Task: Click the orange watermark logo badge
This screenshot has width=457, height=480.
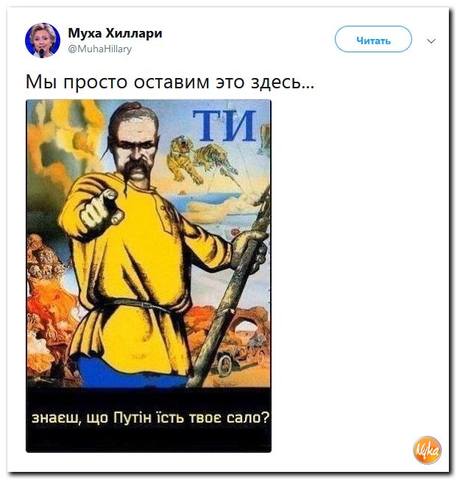Action: point(428,450)
